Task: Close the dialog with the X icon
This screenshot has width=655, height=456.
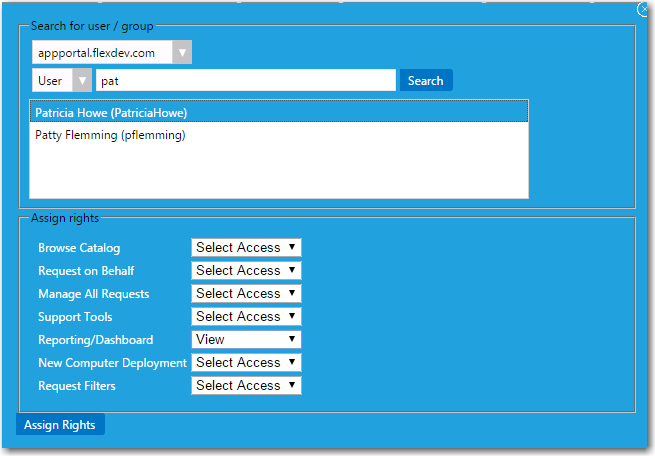Action: (x=645, y=9)
